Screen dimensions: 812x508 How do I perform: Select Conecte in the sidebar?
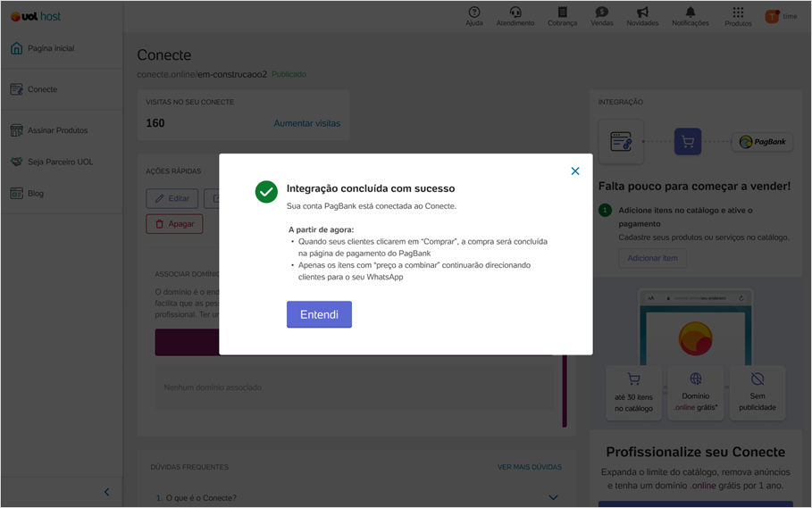[x=42, y=89]
